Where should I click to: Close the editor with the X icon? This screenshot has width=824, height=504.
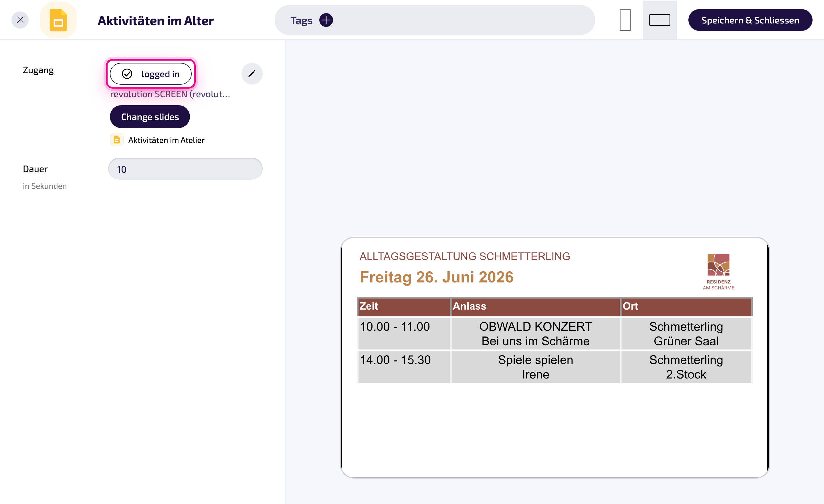pos(20,20)
